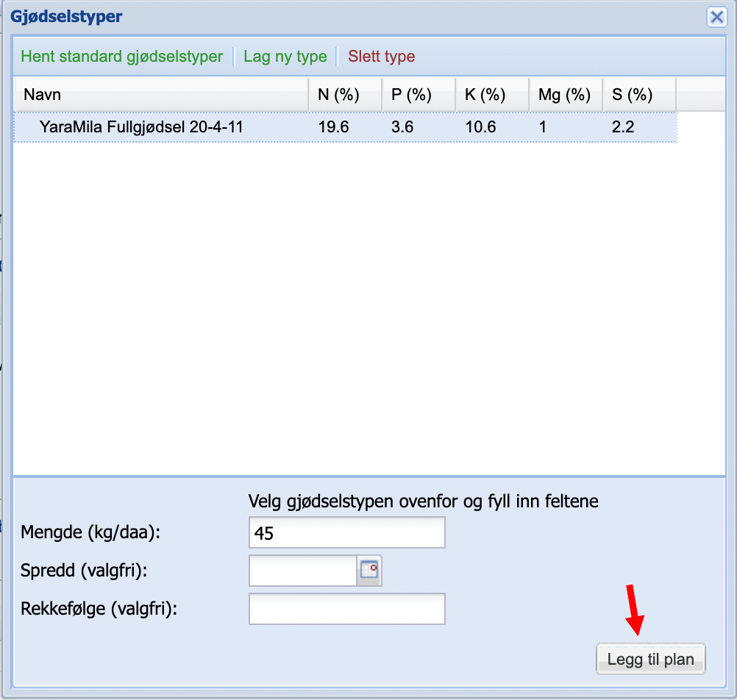Image resolution: width=737 pixels, height=700 pixels.
Task: Open the Spredd date picker calendar
Action: click(369, 571)
